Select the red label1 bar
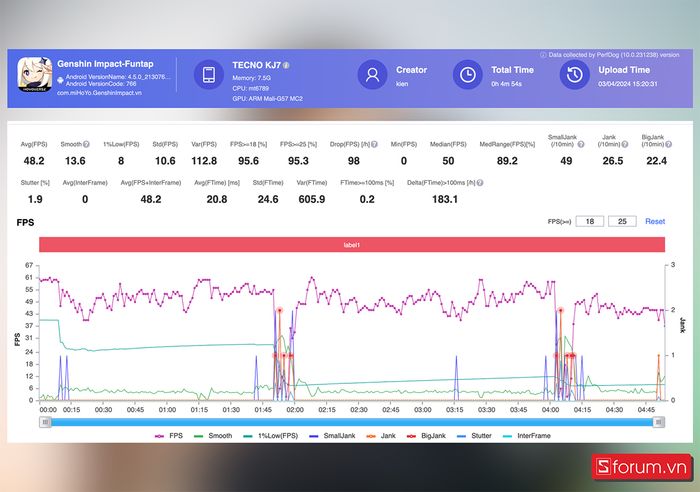The height and width of the screenshot is (492, 700). 352,245
